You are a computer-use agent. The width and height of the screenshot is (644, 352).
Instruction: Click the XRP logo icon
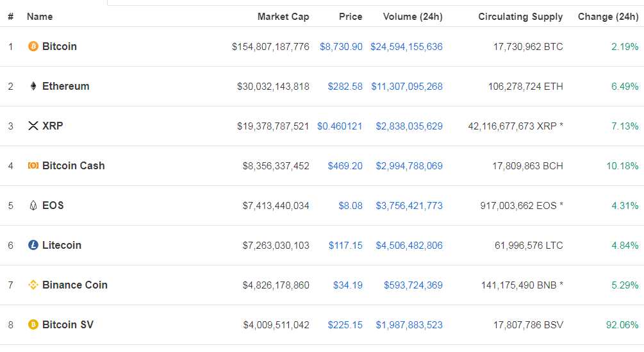(x=33, y=126)
